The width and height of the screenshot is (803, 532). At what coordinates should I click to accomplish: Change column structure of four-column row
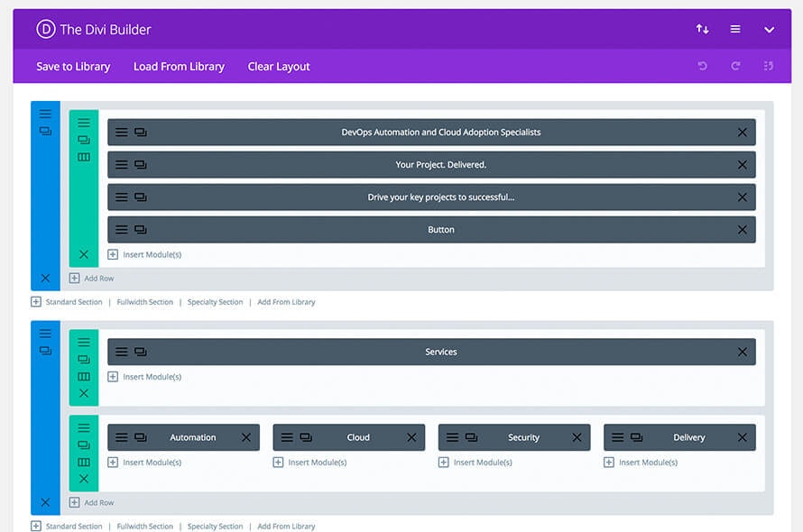pyautogui.click(x=84, y=462)
